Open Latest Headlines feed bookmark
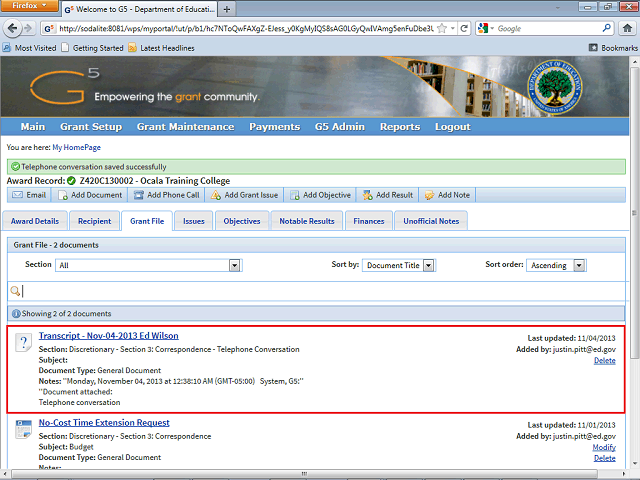The image size is (640, 480). [161, 48]
